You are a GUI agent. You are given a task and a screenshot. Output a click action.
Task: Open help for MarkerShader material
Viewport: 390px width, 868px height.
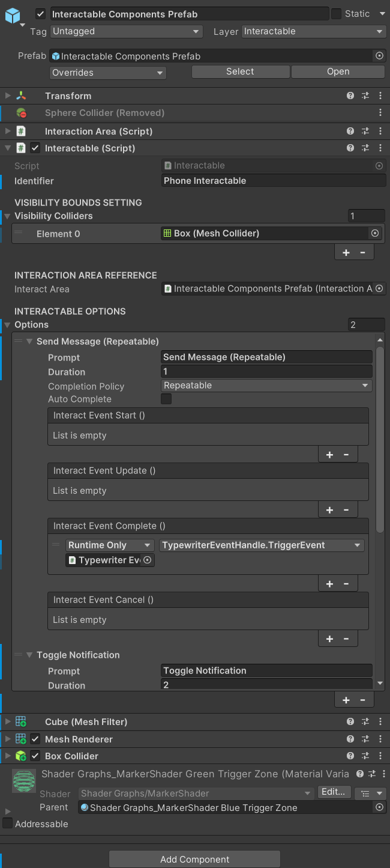pos(360,774)
